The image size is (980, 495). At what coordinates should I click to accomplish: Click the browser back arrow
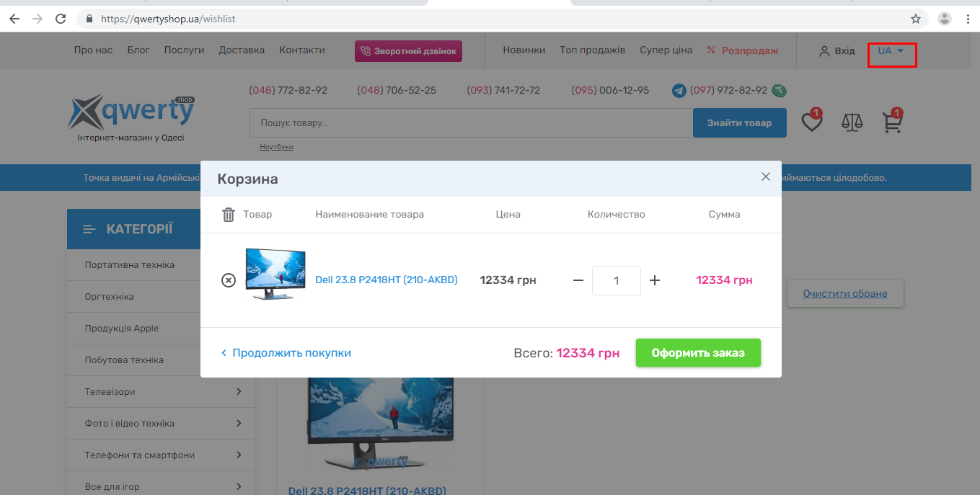14,19
